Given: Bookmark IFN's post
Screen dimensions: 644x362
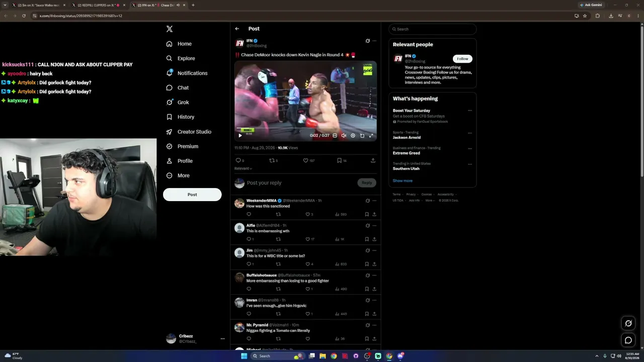Looking at the screenshot, I should pos(339,160).
